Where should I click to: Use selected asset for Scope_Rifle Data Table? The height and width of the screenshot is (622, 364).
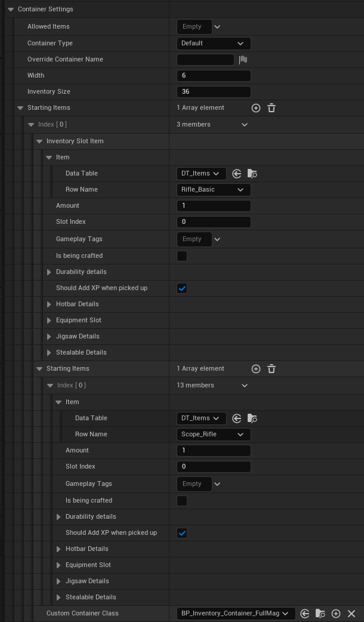pos(237,418)
